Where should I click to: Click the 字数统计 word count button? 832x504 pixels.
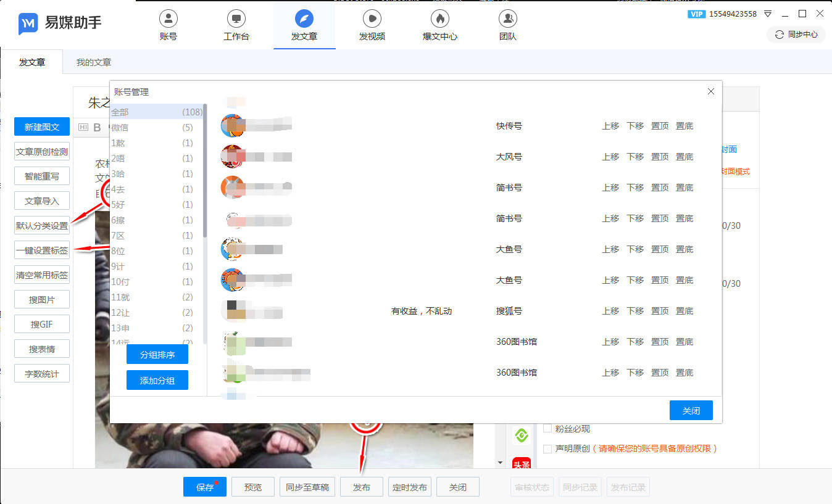(x=42, y=373)
